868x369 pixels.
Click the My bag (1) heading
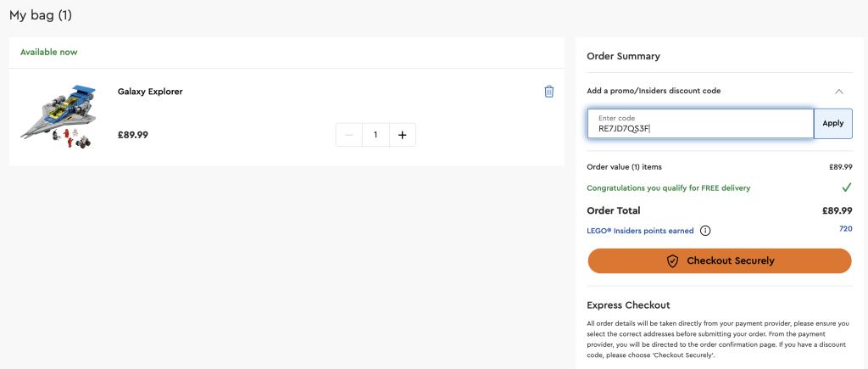pyautogui.click(x=41, y=15)
